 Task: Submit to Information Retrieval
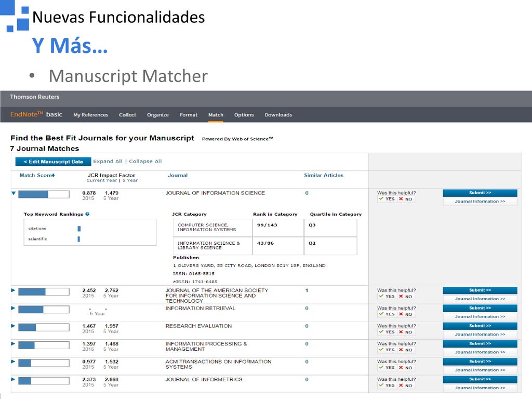point(480,308)
